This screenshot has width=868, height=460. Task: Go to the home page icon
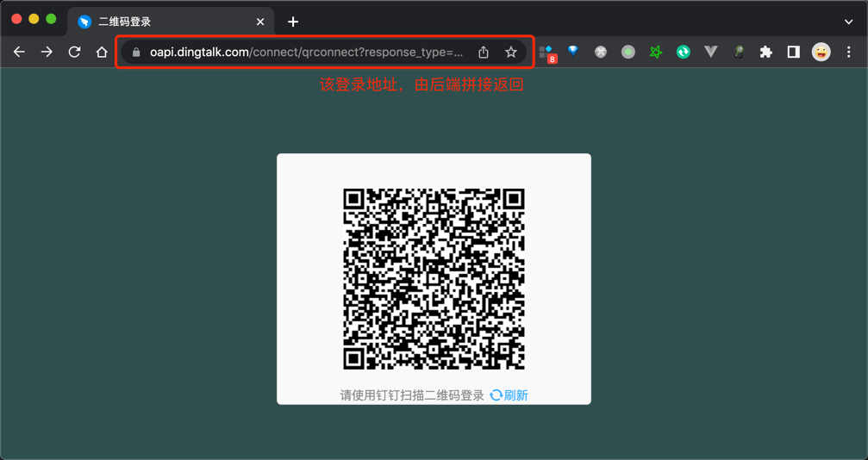[102, 53]
